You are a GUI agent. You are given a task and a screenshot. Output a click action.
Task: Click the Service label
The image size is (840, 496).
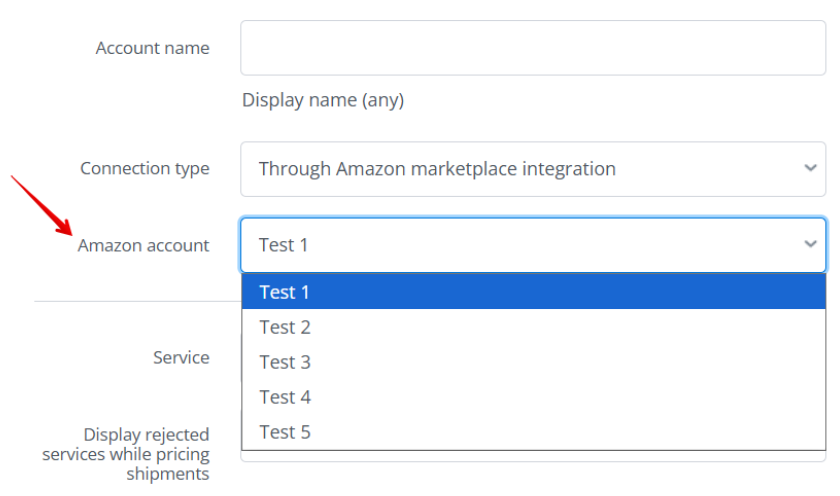point(181,357)
